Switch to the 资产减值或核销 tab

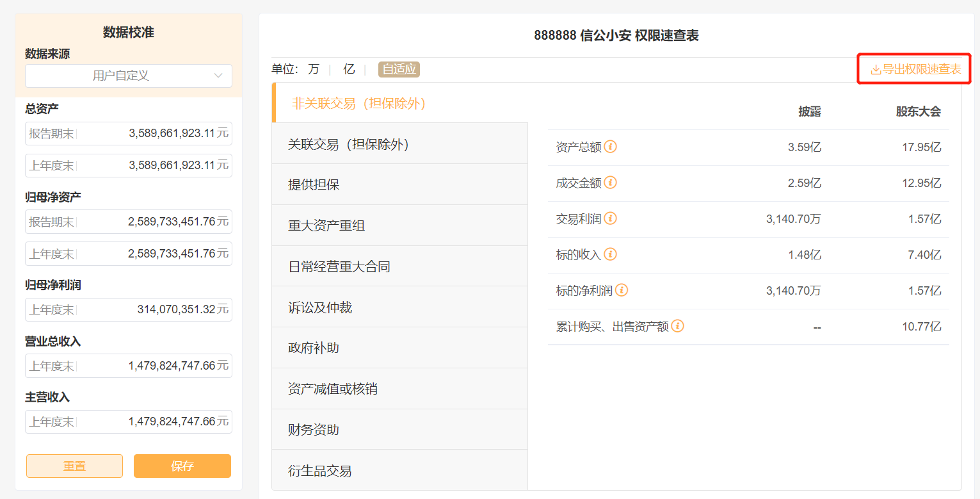(400, 389)
